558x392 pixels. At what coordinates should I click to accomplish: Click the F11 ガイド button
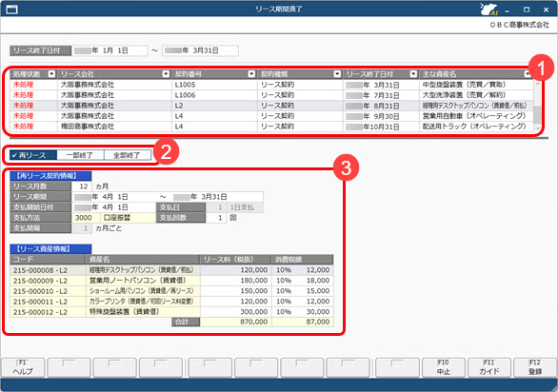click(489, 367)
